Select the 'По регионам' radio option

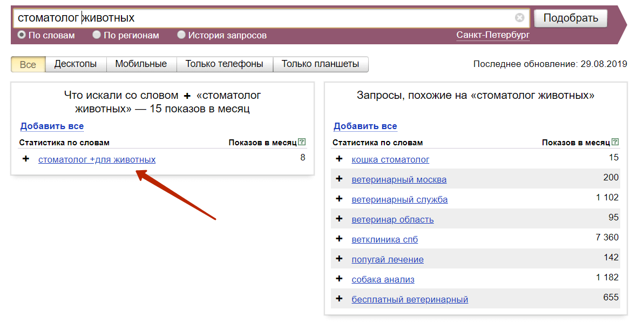click(x=97, y=35)
